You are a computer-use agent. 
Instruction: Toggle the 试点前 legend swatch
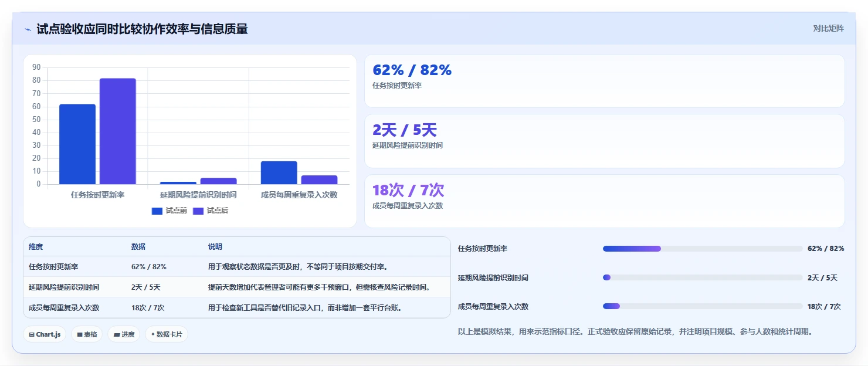[x=157, y=211]
